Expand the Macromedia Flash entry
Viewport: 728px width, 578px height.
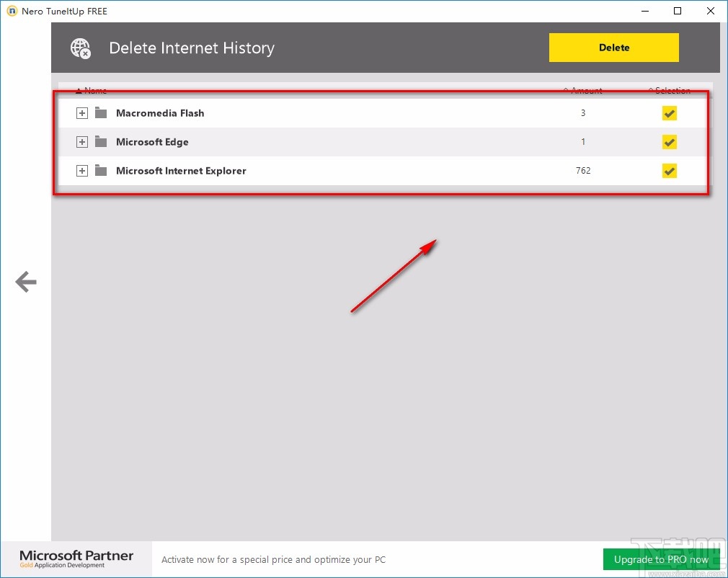point(81,113)
